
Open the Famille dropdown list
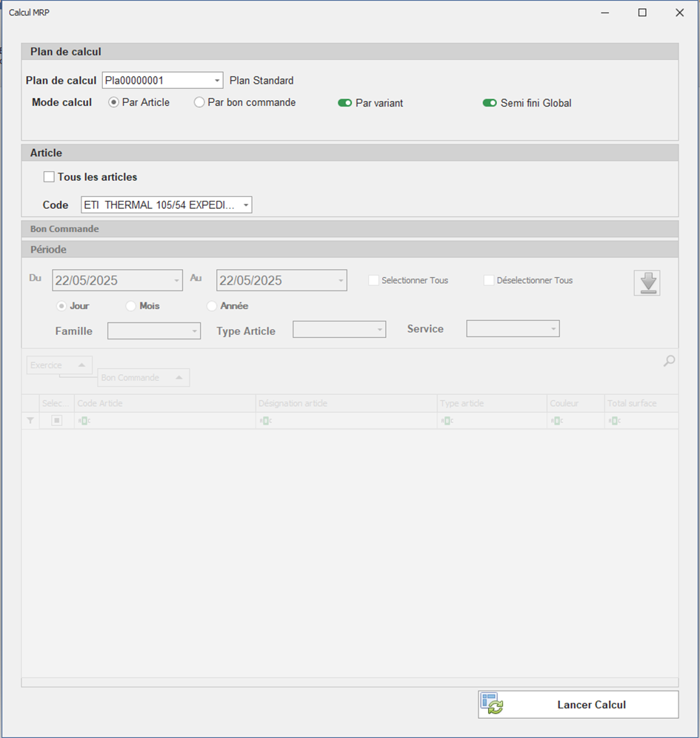point(195,331)
